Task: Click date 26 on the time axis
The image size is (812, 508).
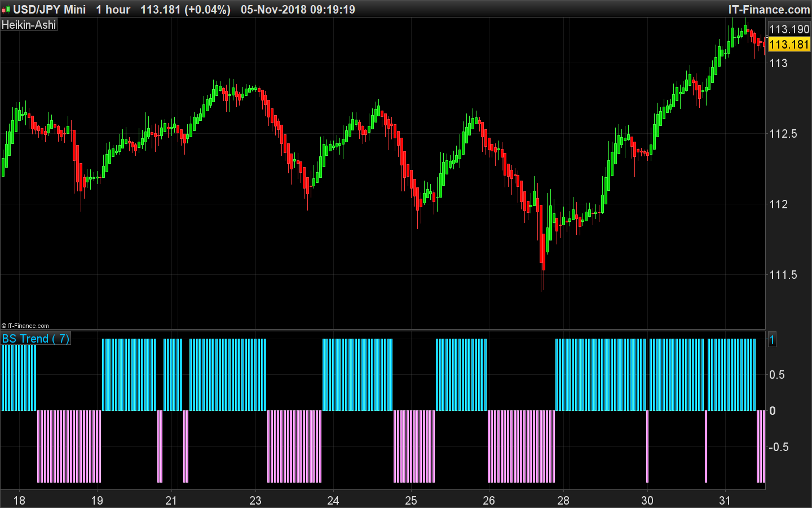Action: (x=489, y=501)
